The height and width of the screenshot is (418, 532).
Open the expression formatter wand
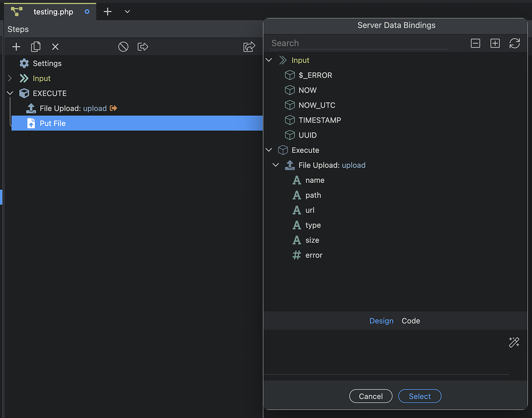[x=514, y=343]
